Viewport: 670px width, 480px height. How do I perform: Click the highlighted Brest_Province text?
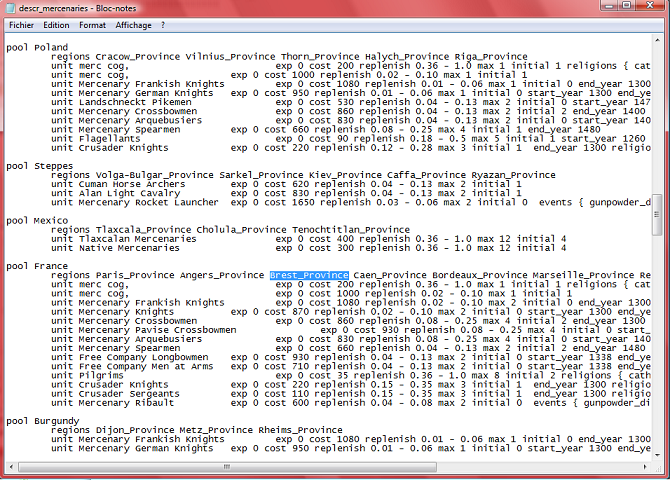tap(309, 275)
